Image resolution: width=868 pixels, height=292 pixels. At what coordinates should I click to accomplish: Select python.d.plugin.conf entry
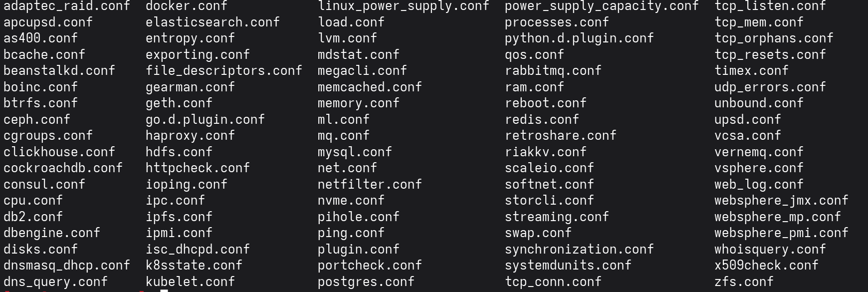pos(579,38)
